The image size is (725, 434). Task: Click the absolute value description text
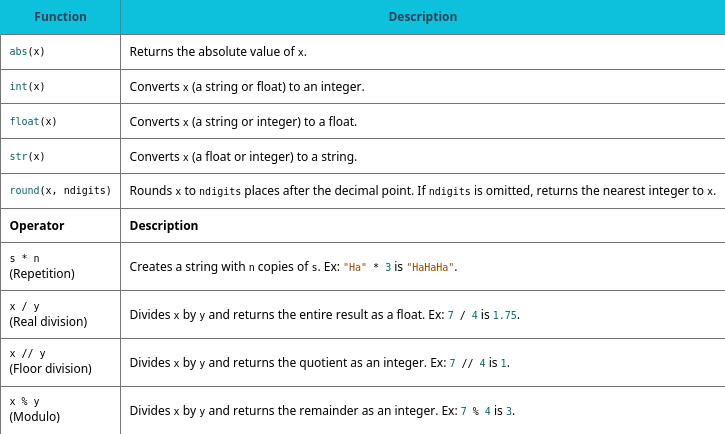217,52
